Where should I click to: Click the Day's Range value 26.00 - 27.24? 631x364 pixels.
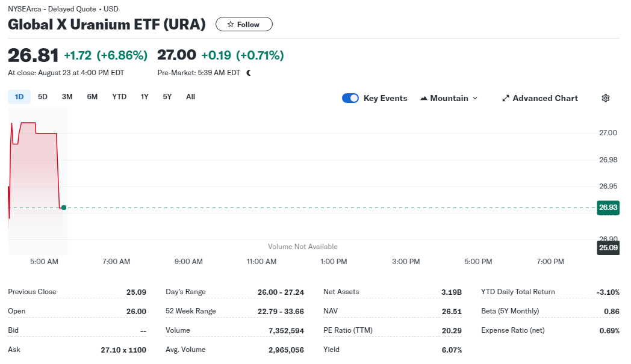tap(281, 292)
